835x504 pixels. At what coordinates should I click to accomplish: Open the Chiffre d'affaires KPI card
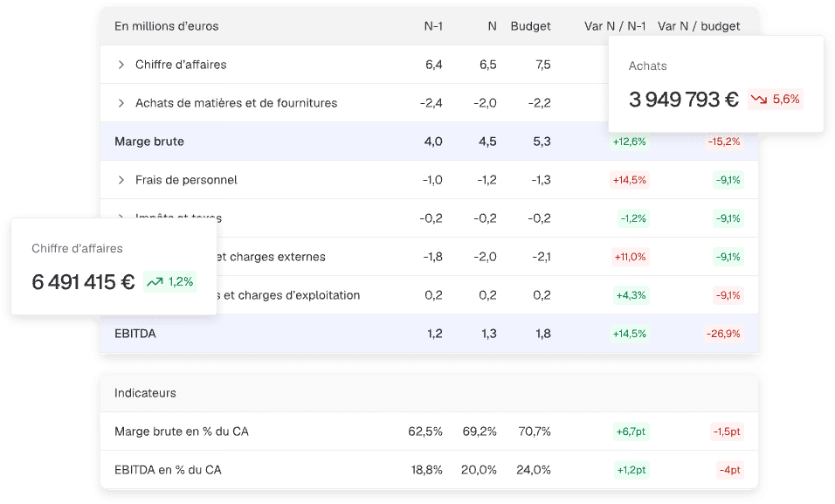coord(112,266)
